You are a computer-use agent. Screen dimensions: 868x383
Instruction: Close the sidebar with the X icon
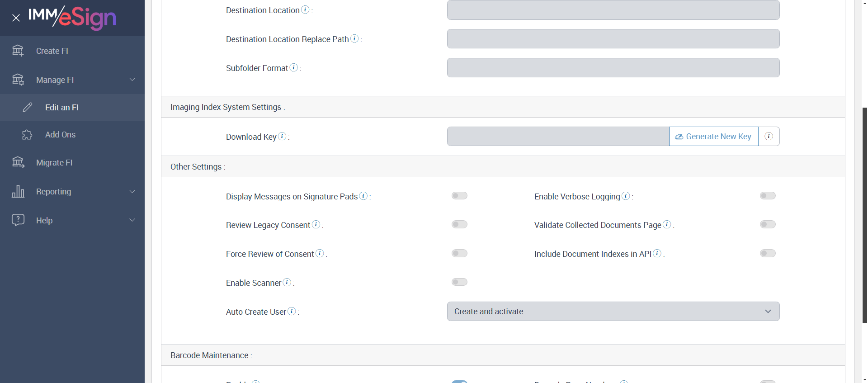click(x=16, y=18)
